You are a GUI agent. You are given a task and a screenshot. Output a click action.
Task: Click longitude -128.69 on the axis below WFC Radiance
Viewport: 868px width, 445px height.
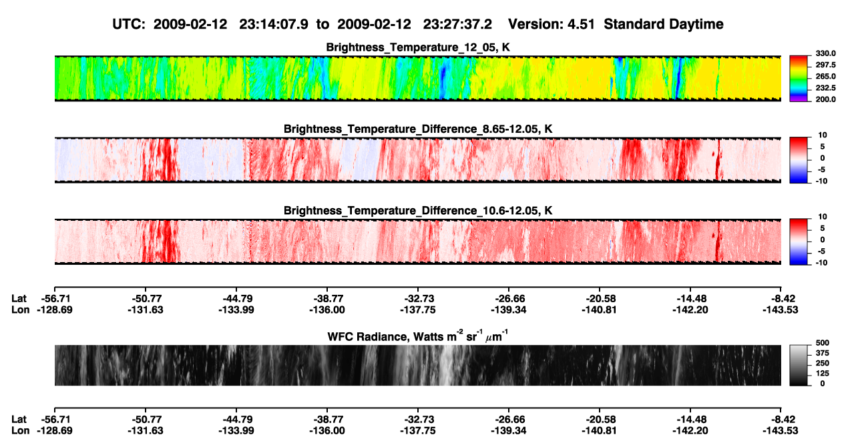pyautogui.click(x=55, y=430)
